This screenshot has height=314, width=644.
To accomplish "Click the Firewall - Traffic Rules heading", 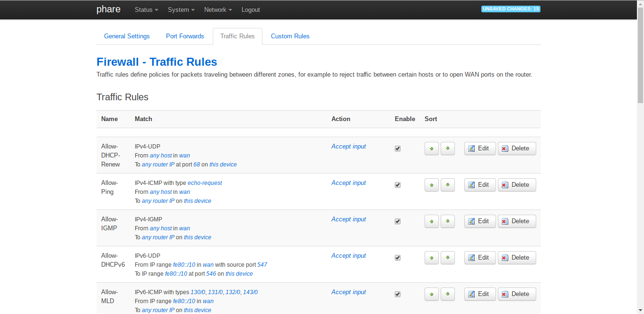I will point(157,62).
